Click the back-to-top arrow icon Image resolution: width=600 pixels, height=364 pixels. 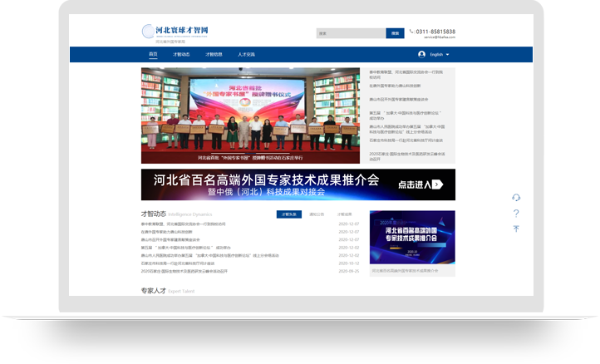tap(516, 229)
